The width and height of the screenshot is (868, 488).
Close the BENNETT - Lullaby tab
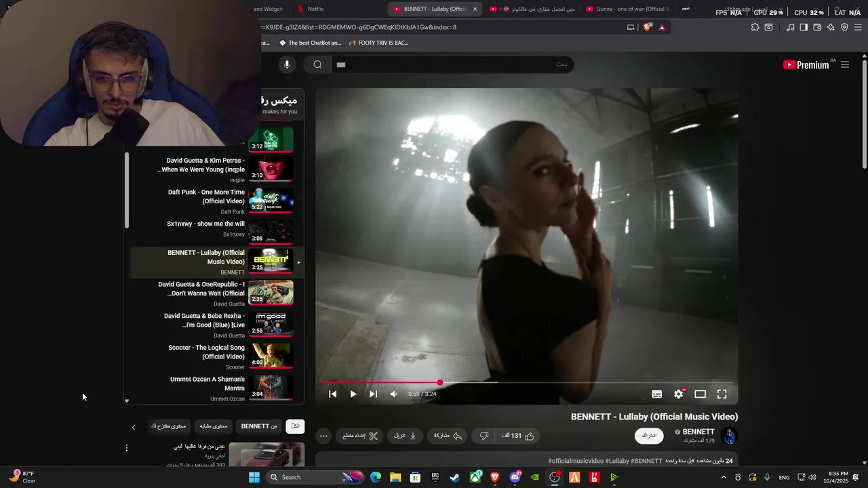475,9
